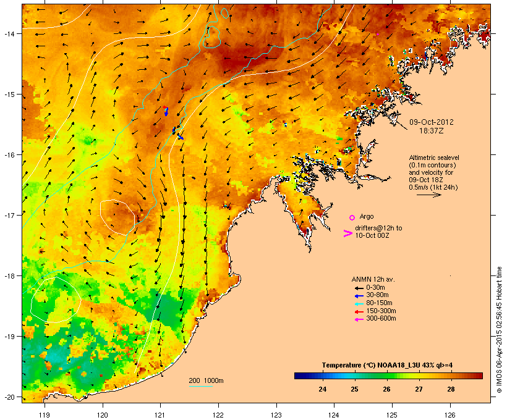The height and width of the screenshot is (420, 507).
Task: Click the longitude axis label 124
Action: (x=334, y=415)
